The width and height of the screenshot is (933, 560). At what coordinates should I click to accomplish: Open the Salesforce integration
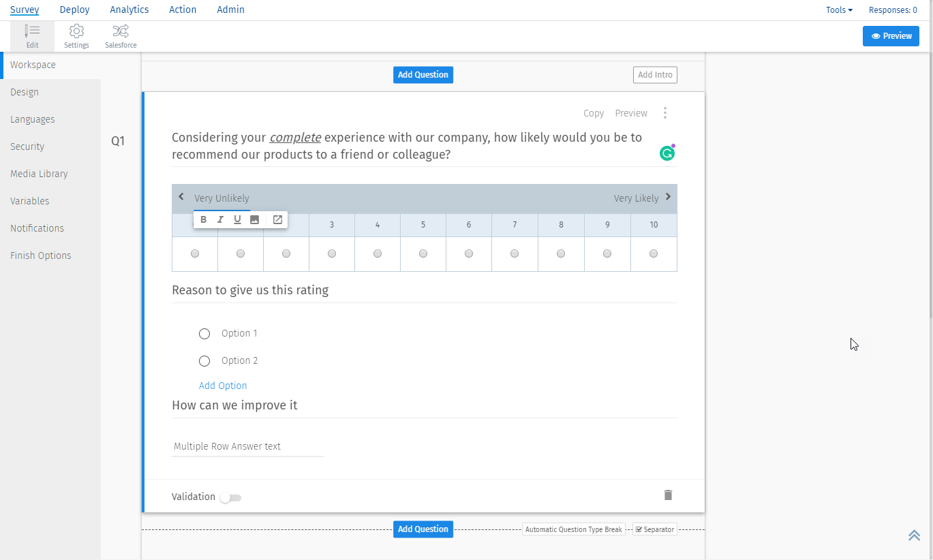[x=120, y=35]
